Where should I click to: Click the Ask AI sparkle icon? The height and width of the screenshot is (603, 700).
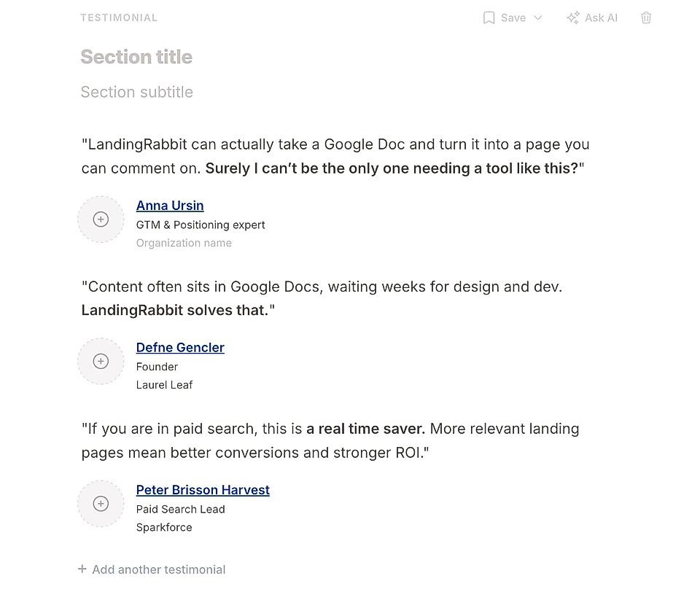(x=572, y=17)
